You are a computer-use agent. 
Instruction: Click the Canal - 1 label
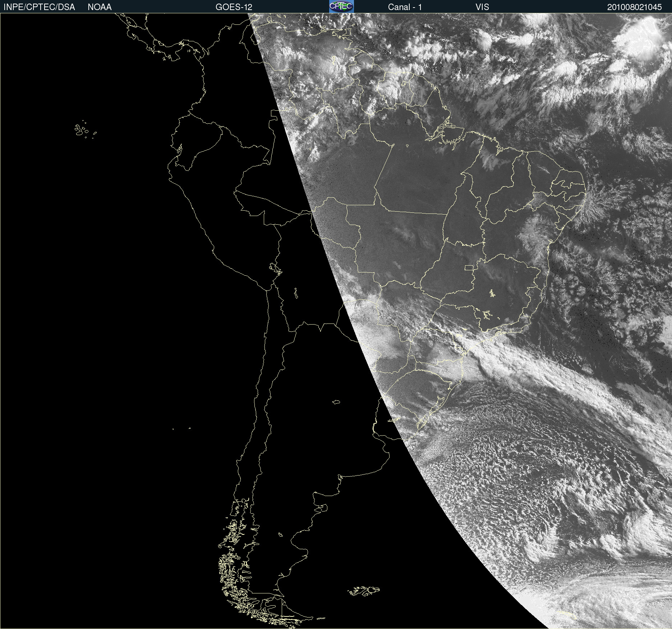click(x=405, y=7)
